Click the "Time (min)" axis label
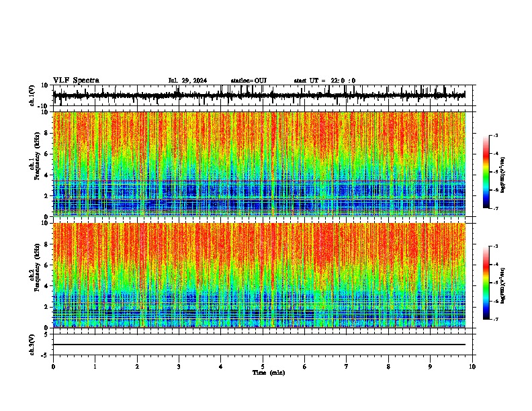532x411 pixels. [x=269, y=373]
